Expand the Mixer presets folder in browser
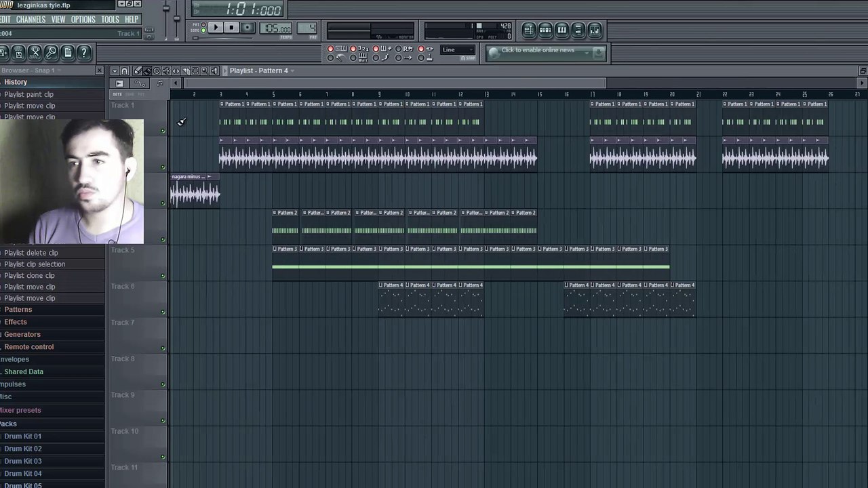The height and width of the screenshot is (488, 868). coord(20,410)
